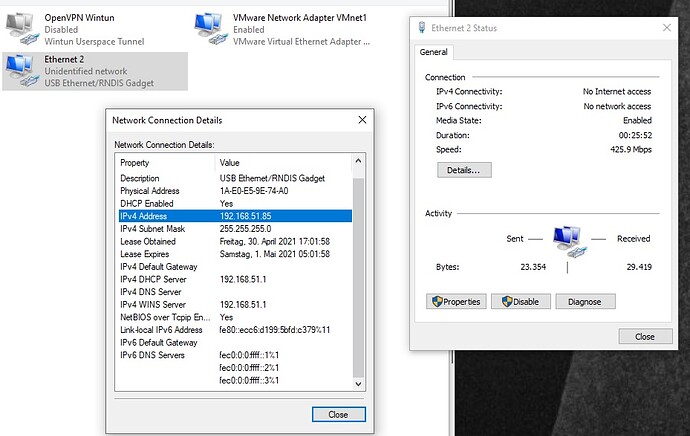The width and height of the screenshot is (690, 436).
Task: Click the X of Ethernet 2 Status window
Action: tap(667, 28)
